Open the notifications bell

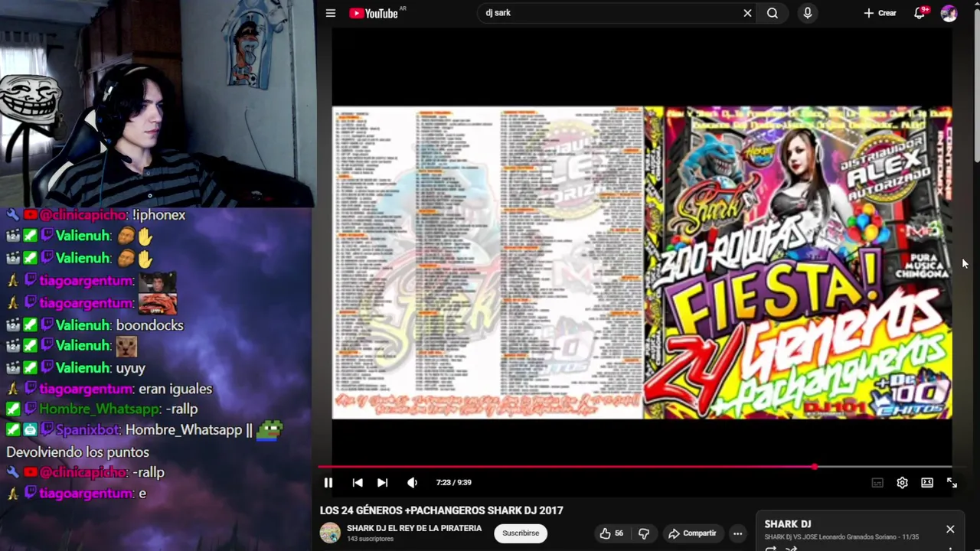click(920, 13)
